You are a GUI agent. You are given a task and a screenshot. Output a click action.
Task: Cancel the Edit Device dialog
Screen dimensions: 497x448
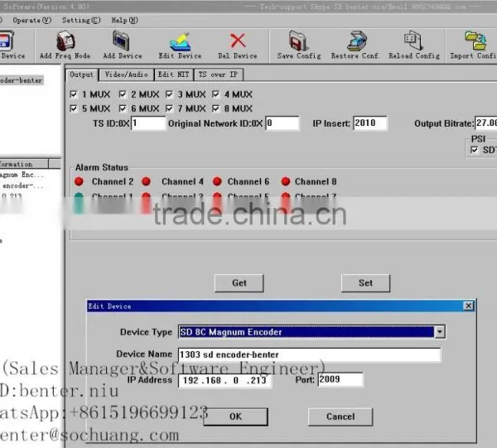(x=340, y=417)
